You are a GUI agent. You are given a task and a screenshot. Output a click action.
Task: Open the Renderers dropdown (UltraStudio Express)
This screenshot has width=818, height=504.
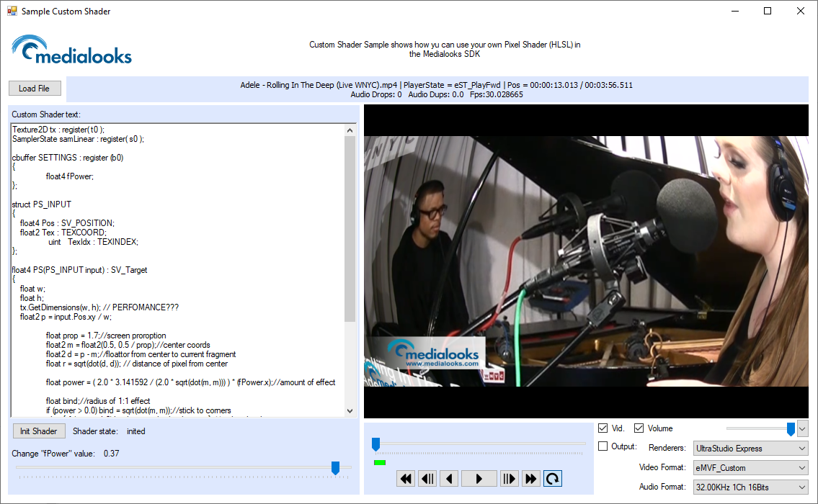click(x=751, y=449)
